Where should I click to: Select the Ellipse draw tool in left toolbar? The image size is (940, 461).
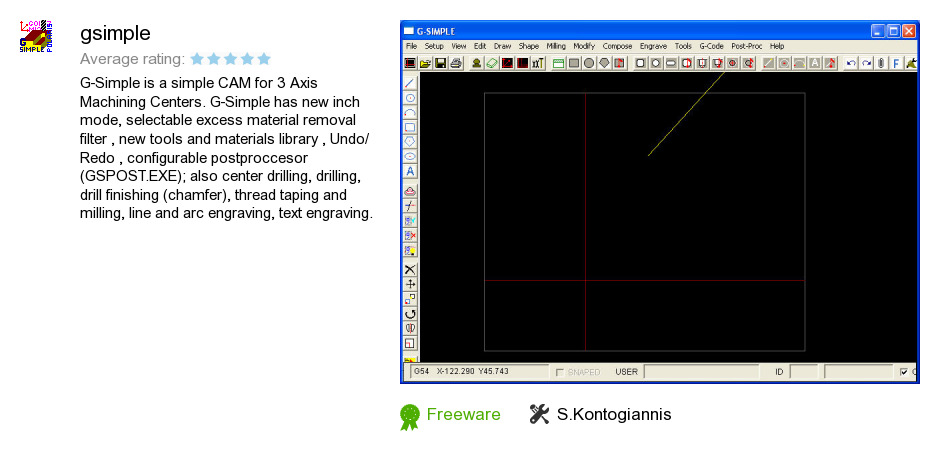(x=410, y=156)
